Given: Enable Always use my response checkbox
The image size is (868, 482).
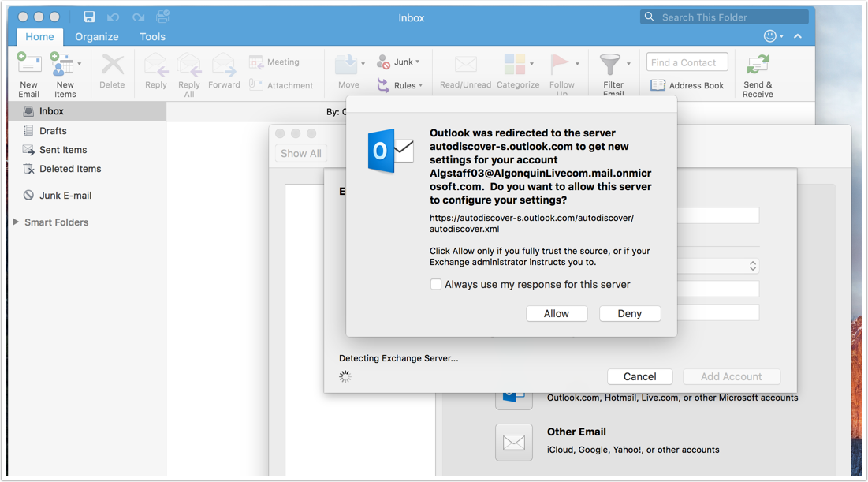Looking at the screenshot, I should 435,284.
